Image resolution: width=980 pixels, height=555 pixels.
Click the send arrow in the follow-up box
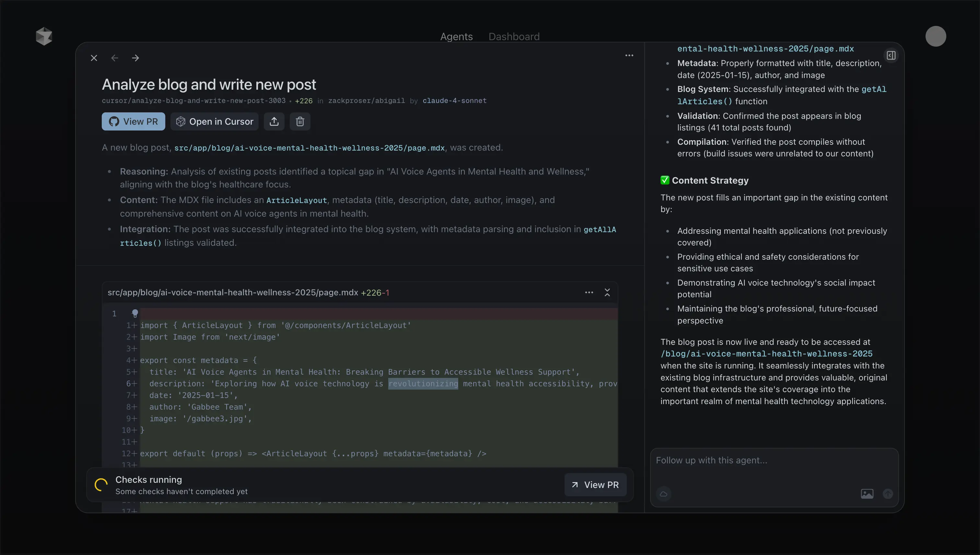point(888,493)
